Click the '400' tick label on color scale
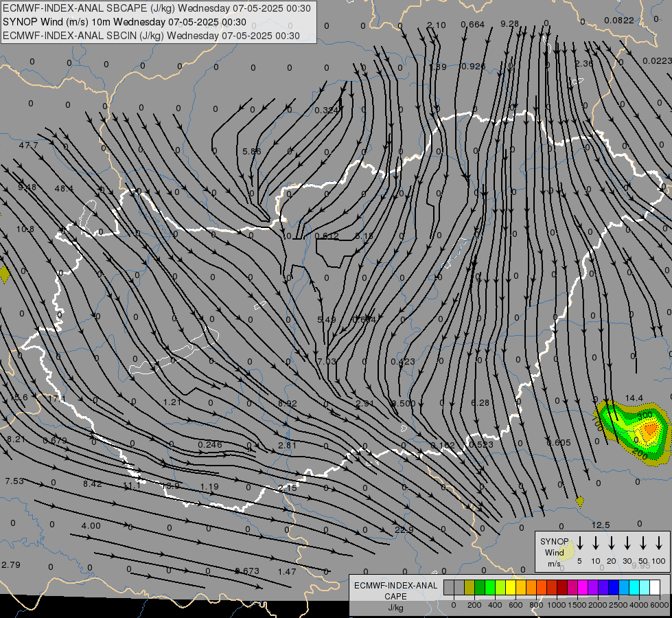672x618 pixels. pyautogui.click(x=495, y=605)
